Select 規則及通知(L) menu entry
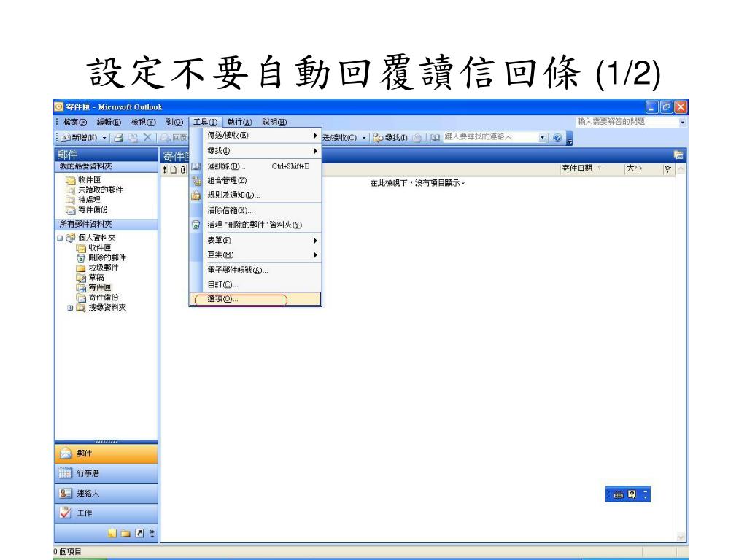The width and height of the screenshot is (747, 560). tap(255, 195)
